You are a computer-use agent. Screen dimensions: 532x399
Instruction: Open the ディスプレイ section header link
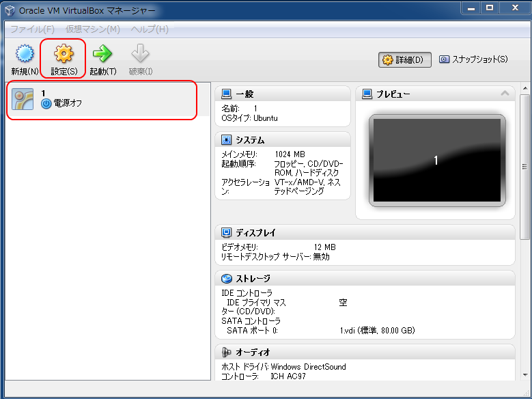[255, 233]
